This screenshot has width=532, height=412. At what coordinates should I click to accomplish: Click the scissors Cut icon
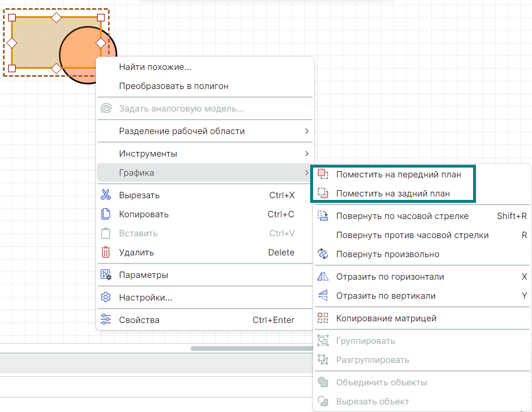106,195
